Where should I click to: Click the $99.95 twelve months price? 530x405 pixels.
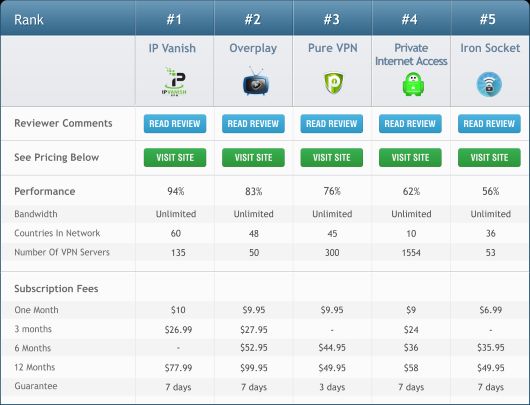[254, 367]
